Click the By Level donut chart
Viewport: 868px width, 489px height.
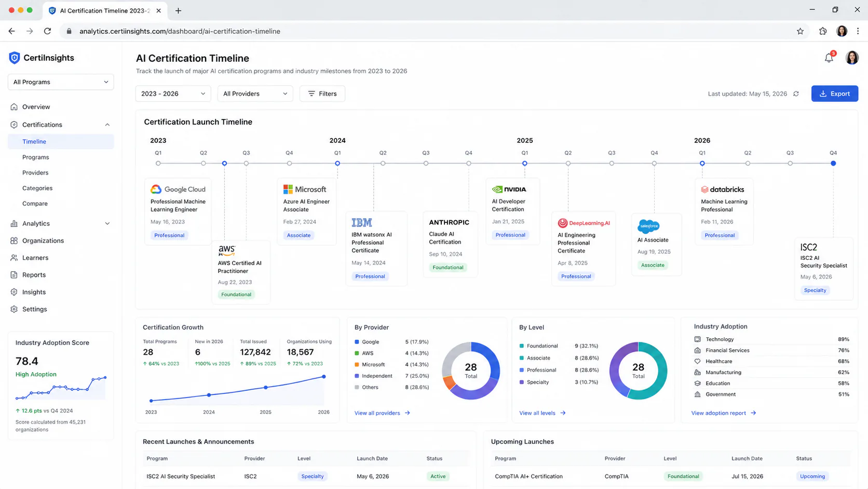click(x=639, y=371)
